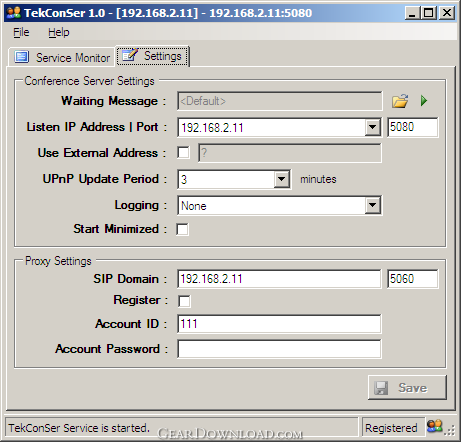The image size is (461, 442).
Task: Play the waiting message with green arrow
Action: click(x=424, y=101)
